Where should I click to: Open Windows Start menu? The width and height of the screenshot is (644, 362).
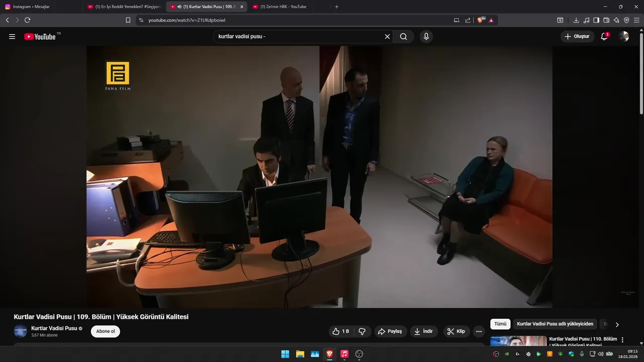285,354
